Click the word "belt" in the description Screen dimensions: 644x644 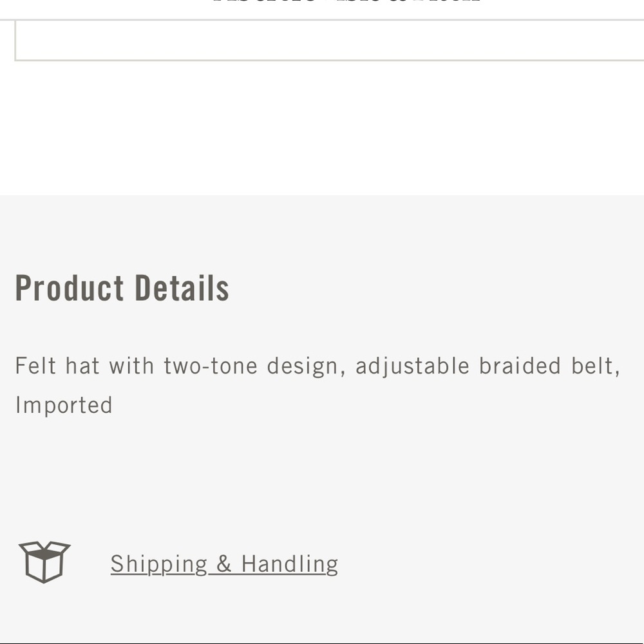tap(594, 366)
